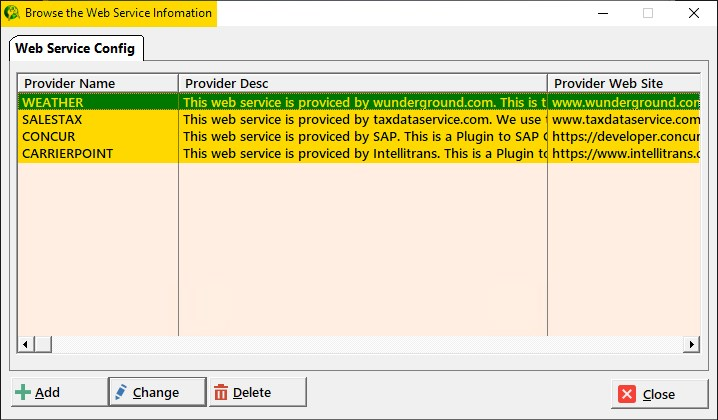Click the www.taxdataservice.com website cell
The image size is (718, 420).
coord(624,120)
